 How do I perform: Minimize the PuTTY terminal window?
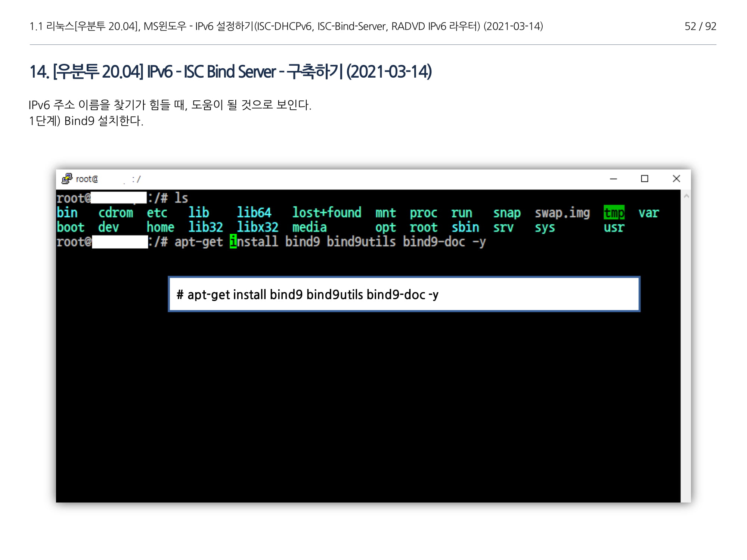click(x=613, y=179)
